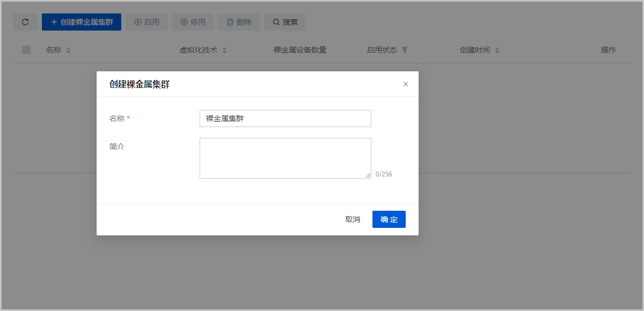Click the textarea resize handle
Screen dimensions: 644x311
368,175
